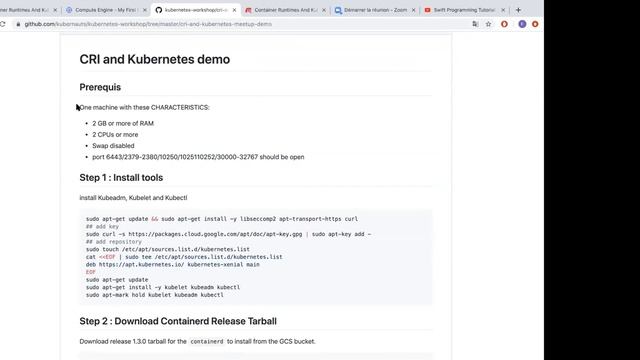The height and width of the screenshot is (360, 640).
Task: Click the inline 'containerd' code word
Action: pos(207,341)
